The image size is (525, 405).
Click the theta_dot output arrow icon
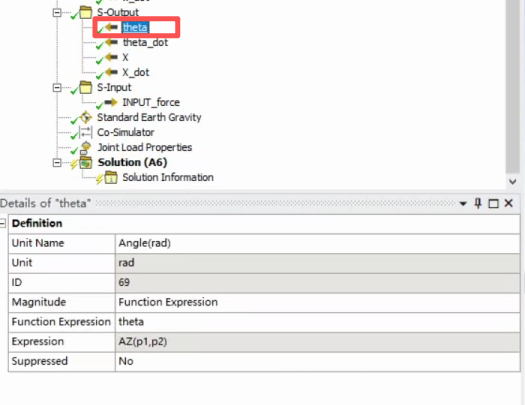coord(111,42)
